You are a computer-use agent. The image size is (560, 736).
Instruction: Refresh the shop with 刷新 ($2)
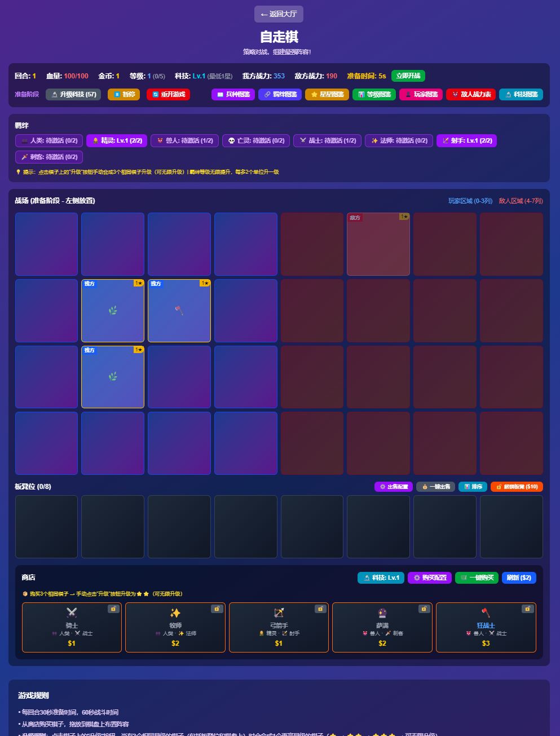pyautogui.click(x=519, y=578)
